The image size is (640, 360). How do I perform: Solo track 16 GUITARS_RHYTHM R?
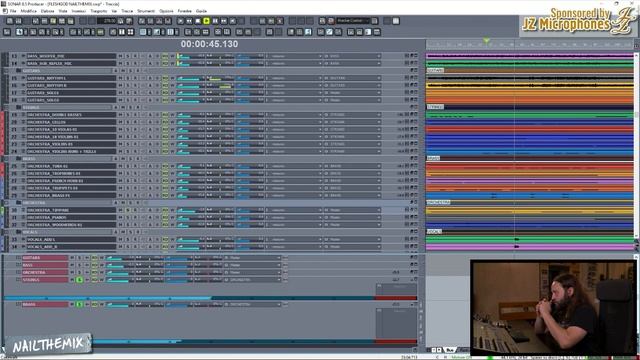click(x=128, y=85)
